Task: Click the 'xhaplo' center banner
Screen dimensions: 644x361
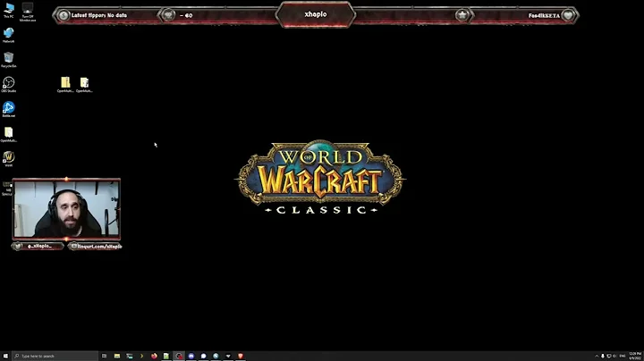Action: coord(316,14)
